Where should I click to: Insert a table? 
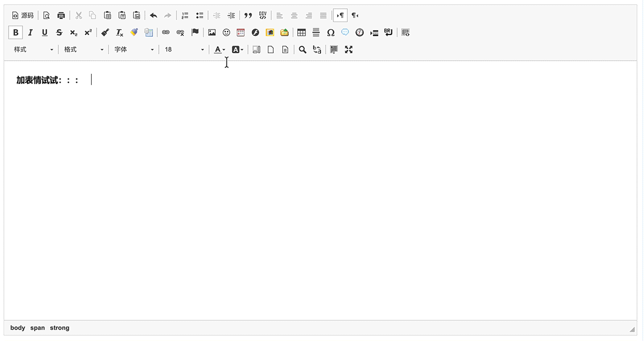pyautogui.click(x=302, y=33)
